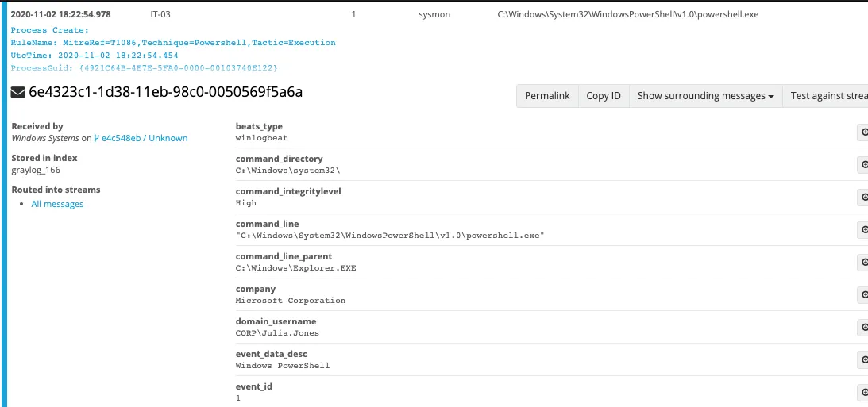Select message ID 6e4323c1-1d38-11eb-98c0-0050569f5a6a
Image resolution: width=868 pixels, height=407 pixels.
165,92
